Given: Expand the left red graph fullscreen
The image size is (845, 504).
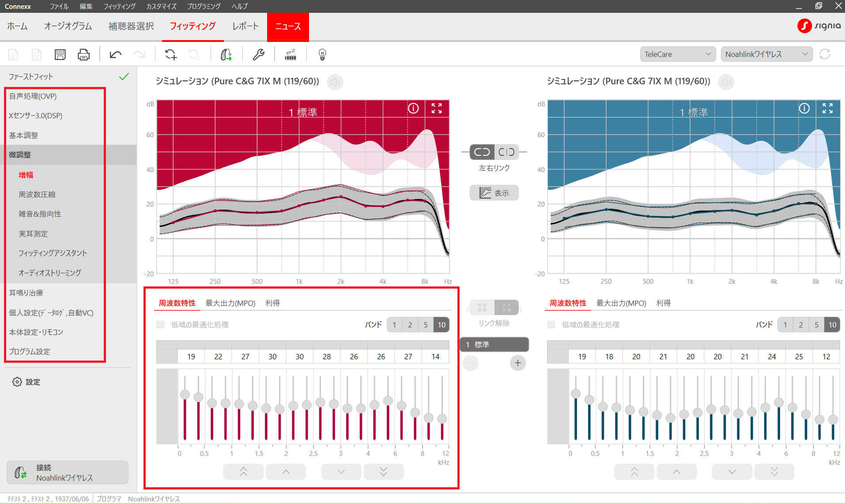Looking at the screenshot, I should 436,108.
